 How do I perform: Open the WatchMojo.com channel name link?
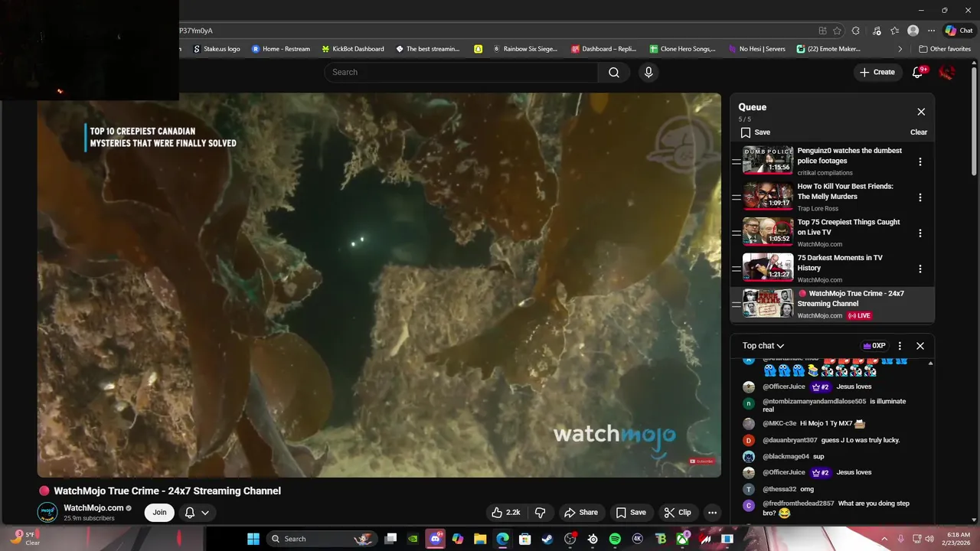point(93,508)
